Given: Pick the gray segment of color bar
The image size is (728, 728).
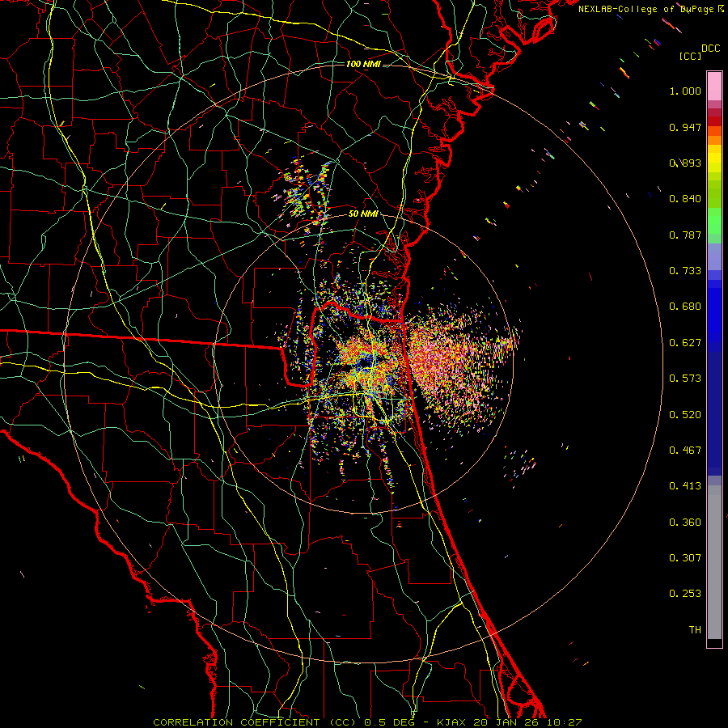Looking at the screenshot, I should [714, 562].
